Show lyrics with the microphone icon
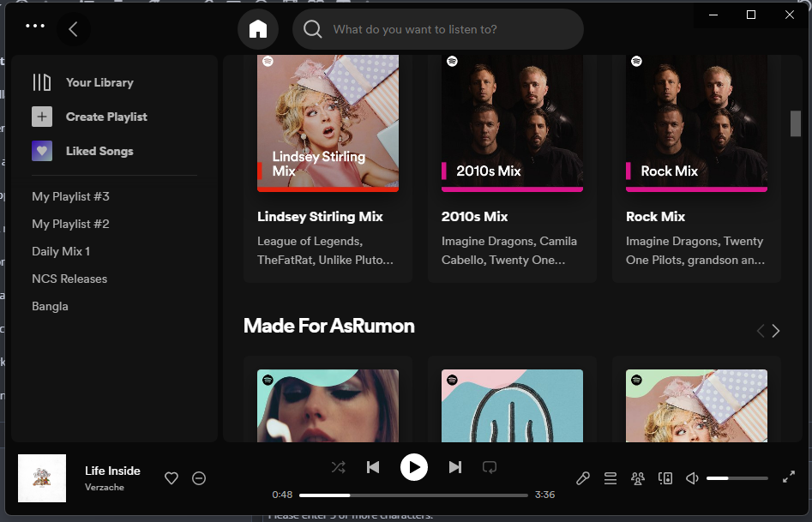The image size is (812, 522). coord(582,478)
